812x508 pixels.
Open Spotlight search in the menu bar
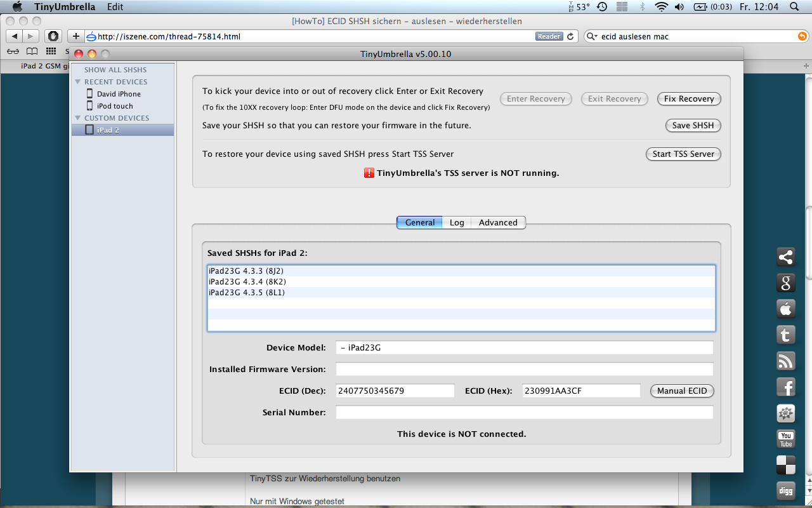pos(794,7)
